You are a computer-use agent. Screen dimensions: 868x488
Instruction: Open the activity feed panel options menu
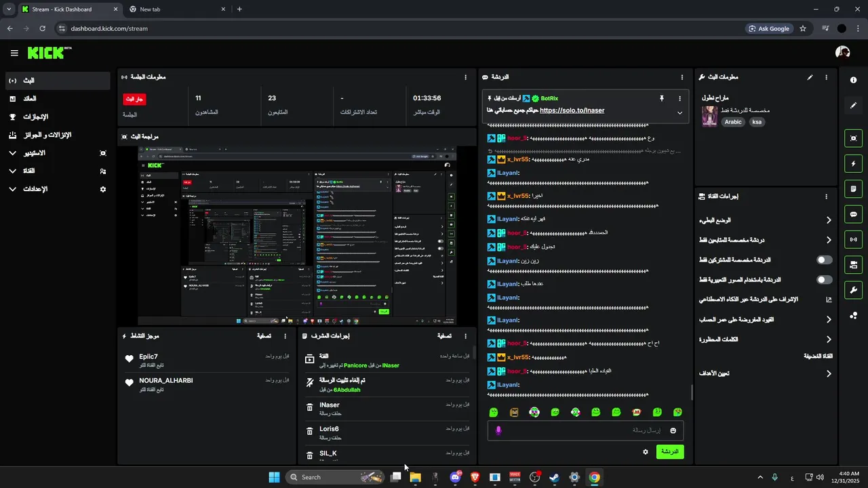coord(285,335)
